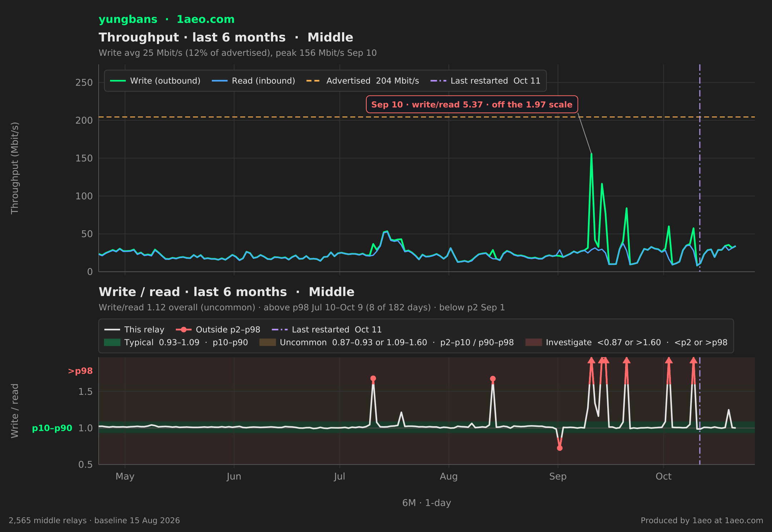Click the August outlier dot in the ratio chart
This screenshot has height=532, width=772.
click(493, 379)
